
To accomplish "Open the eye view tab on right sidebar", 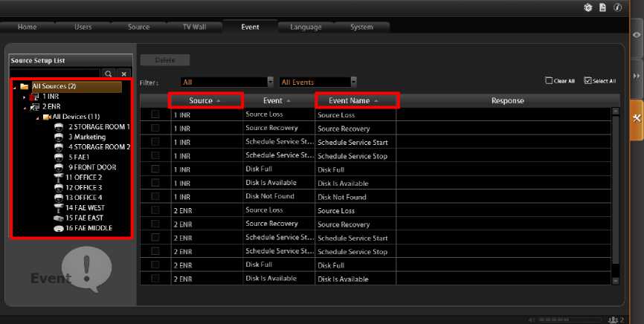I will [637, 34].
